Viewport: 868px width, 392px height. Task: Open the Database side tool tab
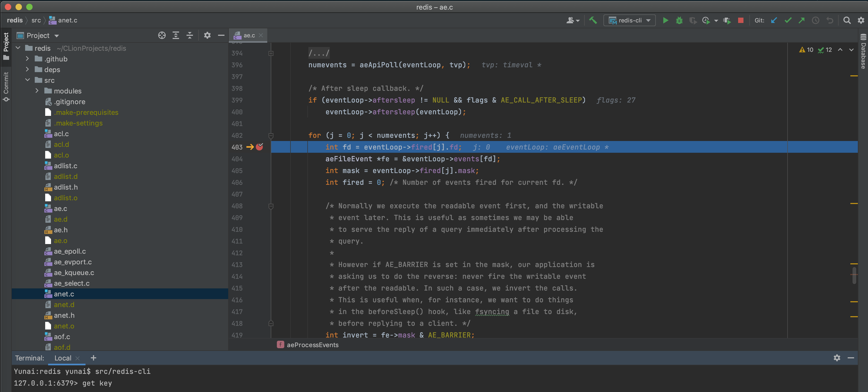click(x=863, y=51)
